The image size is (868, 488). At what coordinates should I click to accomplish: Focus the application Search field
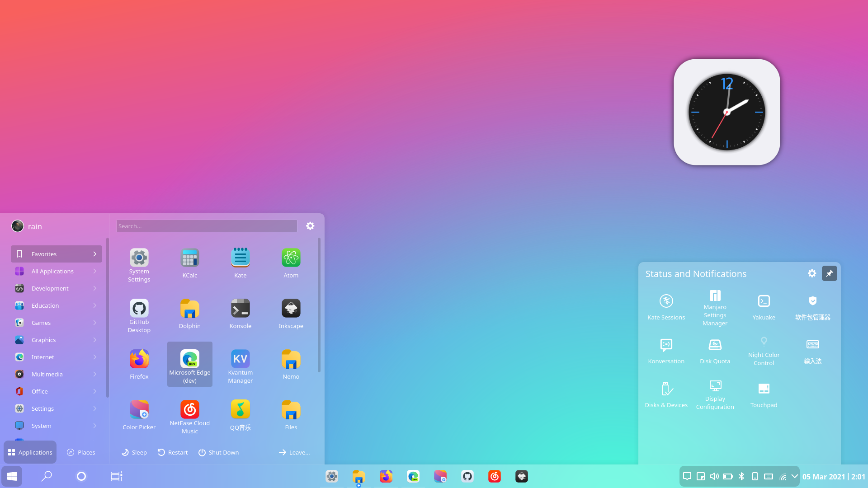click(x=207, y=226)
